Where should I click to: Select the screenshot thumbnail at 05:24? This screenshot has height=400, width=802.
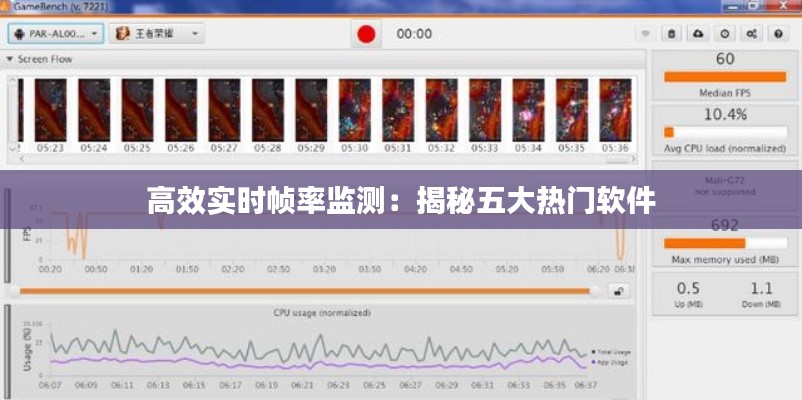point(94,110)
